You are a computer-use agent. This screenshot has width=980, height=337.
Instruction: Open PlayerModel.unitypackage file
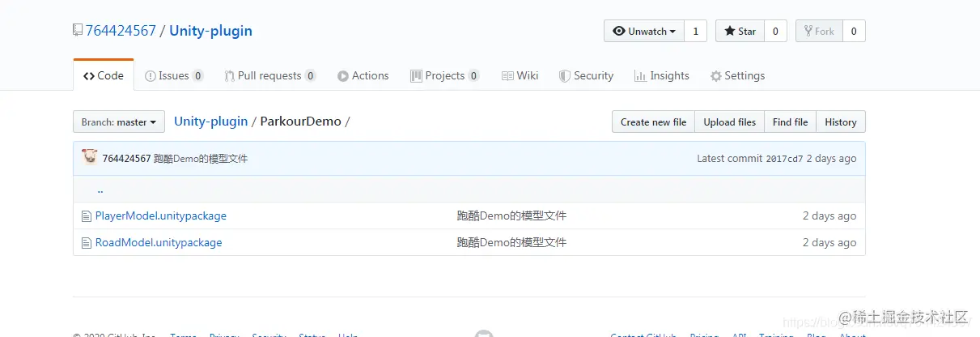click(161, 215)
